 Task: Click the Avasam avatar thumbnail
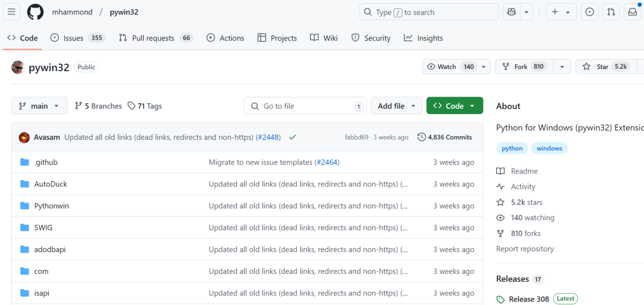click(x=24, y=137)
